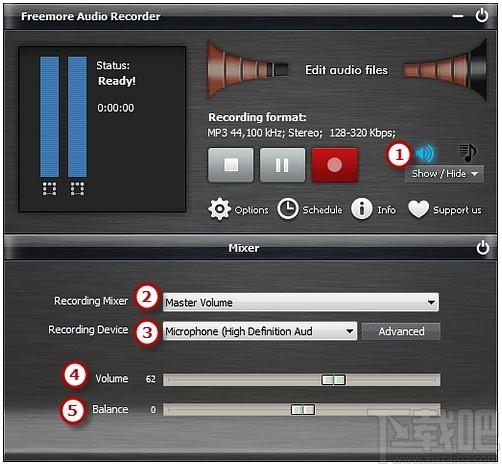
Task: Click the Volume slider thumb
Action: coord(333,379)
